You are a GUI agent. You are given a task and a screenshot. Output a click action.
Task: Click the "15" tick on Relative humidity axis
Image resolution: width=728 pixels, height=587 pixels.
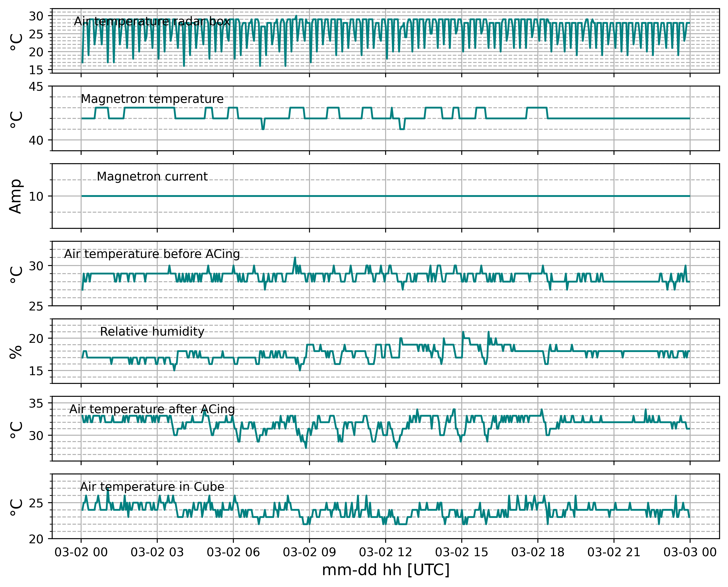pos(36,371)
